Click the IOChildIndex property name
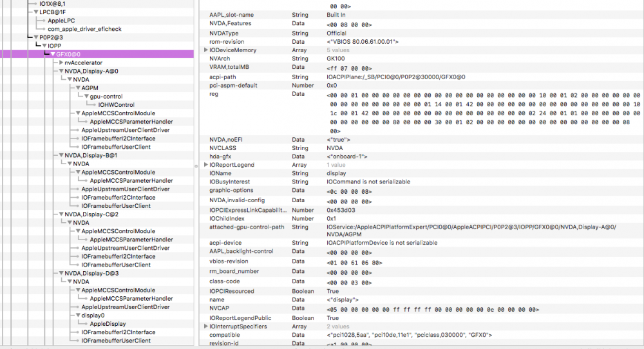The width and height of the screenshot is (644, 349). tap(227, 219)
